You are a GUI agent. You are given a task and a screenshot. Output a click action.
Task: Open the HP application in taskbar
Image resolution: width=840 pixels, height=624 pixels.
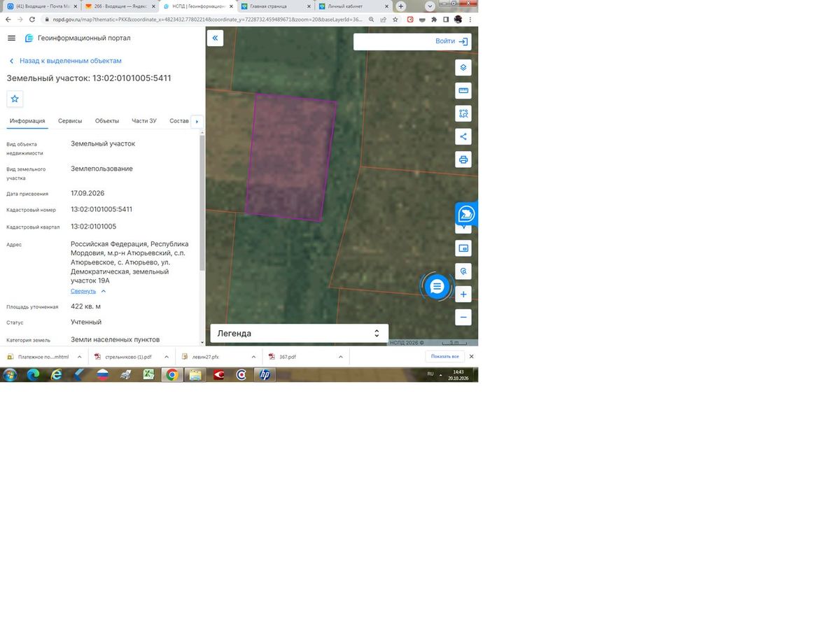(265, 375)
